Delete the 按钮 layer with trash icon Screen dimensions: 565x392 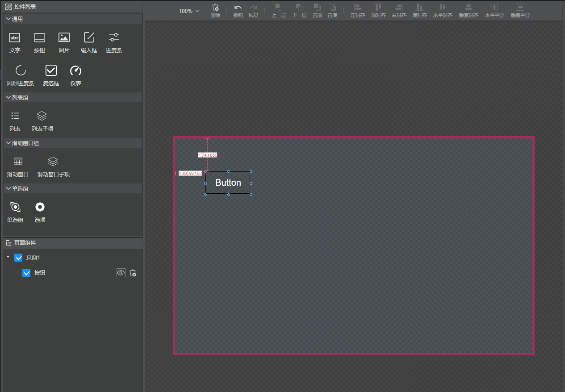(133, 273)
